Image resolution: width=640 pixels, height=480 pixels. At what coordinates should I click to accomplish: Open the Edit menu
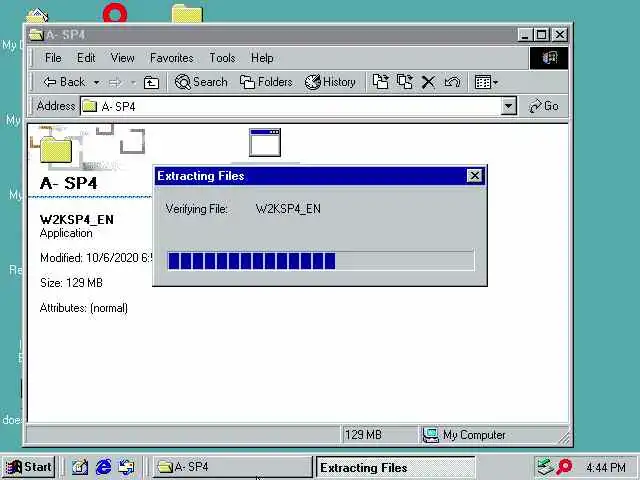pos(86,58)
